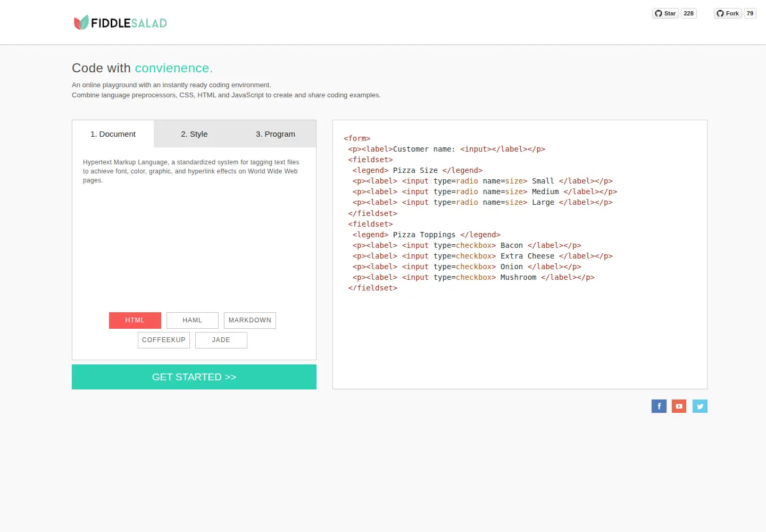Open the 228 stargazers count
Viewport: 766px width, 532px height.
689,13
